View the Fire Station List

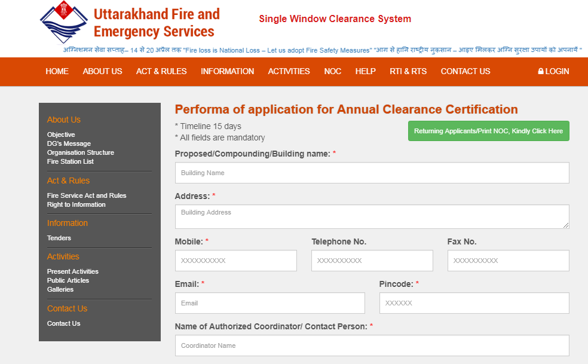click(70, 161)
